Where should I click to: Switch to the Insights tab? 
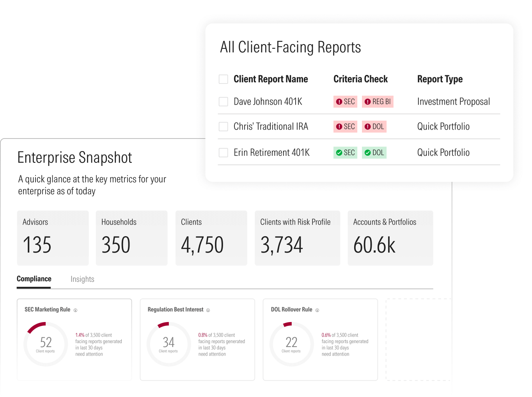coord(82,279)
